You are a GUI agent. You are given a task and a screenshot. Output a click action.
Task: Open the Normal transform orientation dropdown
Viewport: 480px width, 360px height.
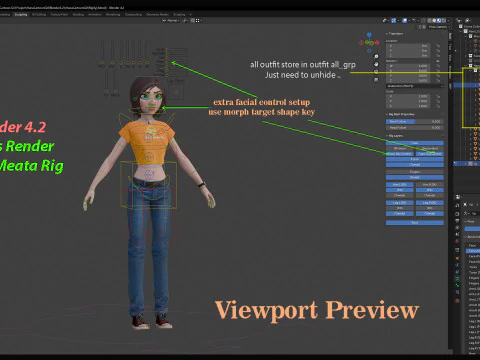(171, 21)
